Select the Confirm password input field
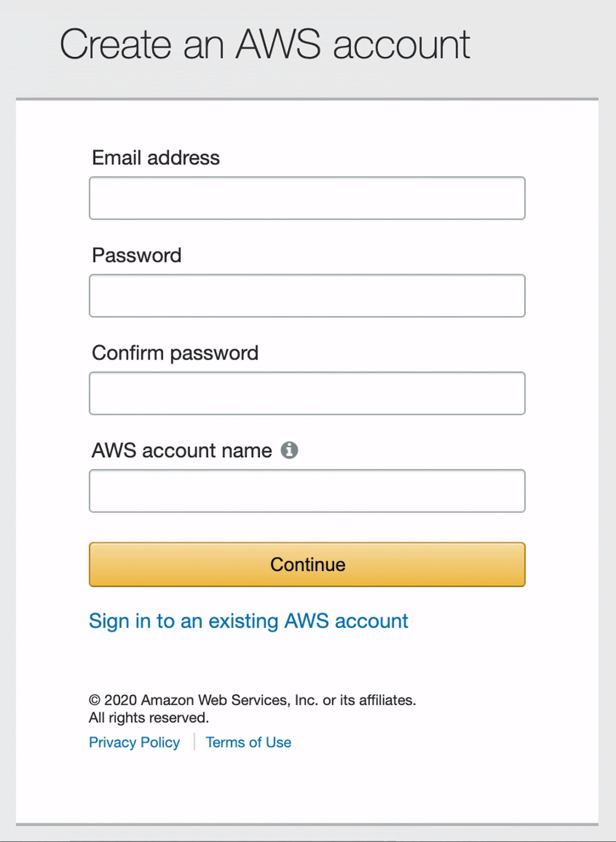616x842 pixels. tap(307, 394)
